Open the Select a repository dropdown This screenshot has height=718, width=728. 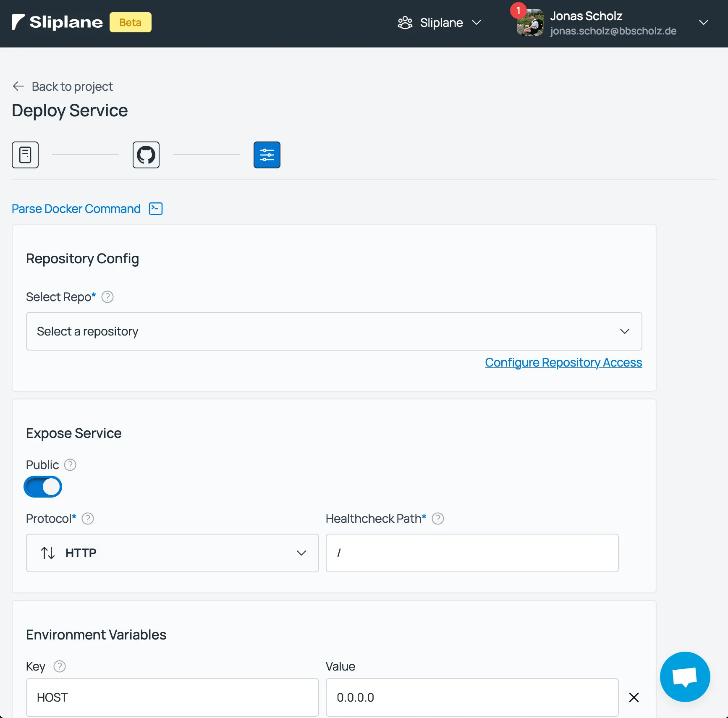[x=334, y=331]
